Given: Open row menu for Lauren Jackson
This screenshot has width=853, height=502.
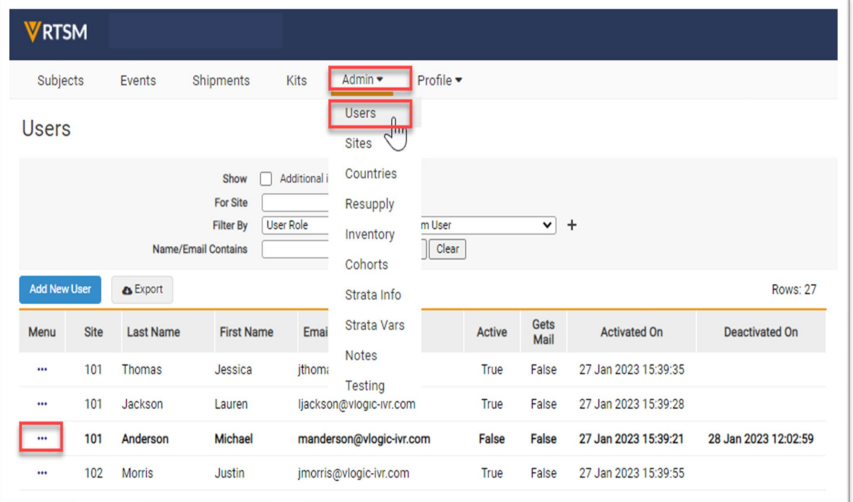Looking at the screenshot, I should [42, 404].
